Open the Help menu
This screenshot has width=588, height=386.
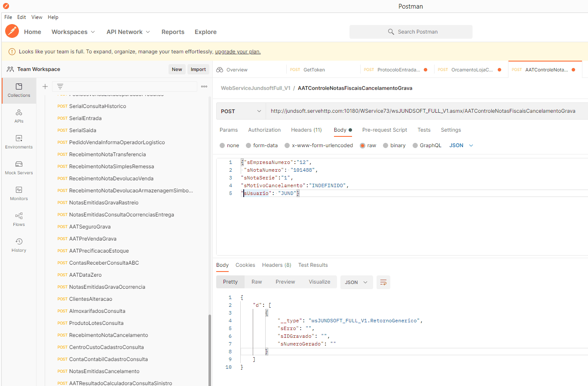[53, 17]
